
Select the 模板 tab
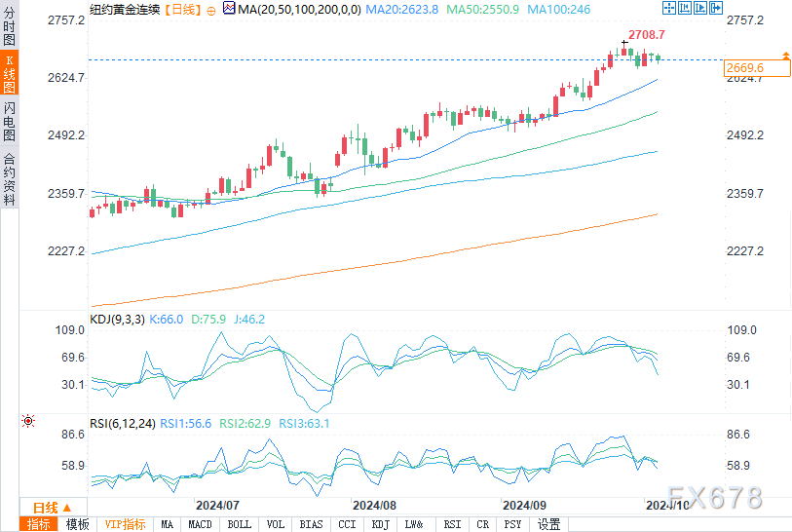(77, 524)
